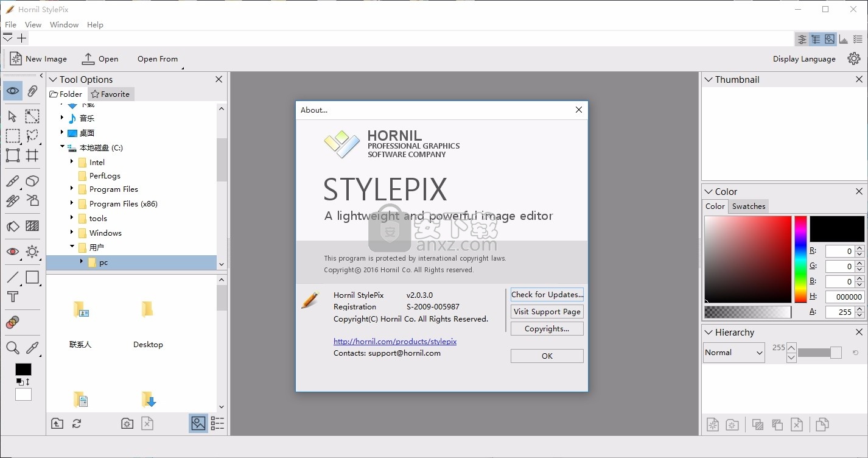
Task: Switch to the Favorite tab
Action: (x=110, y=94)
